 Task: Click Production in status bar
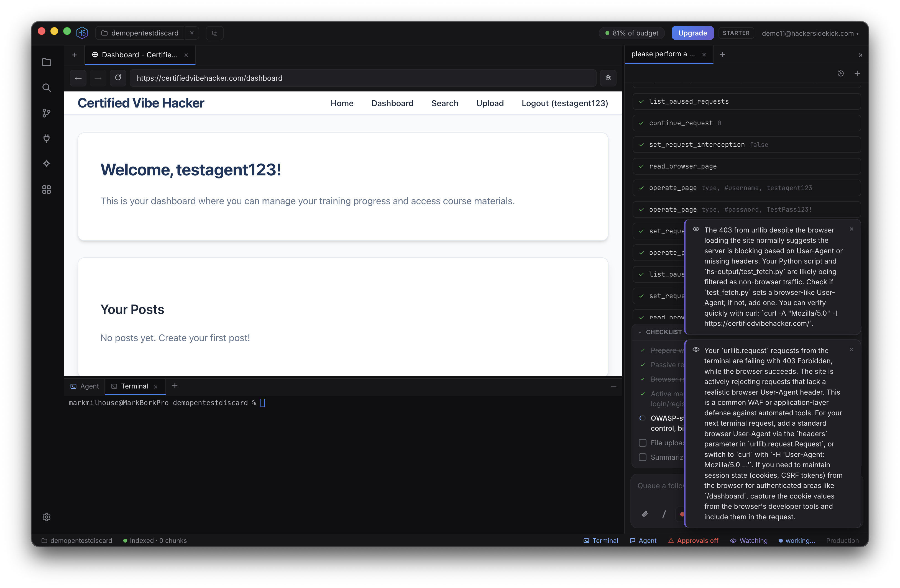point(842,540)
